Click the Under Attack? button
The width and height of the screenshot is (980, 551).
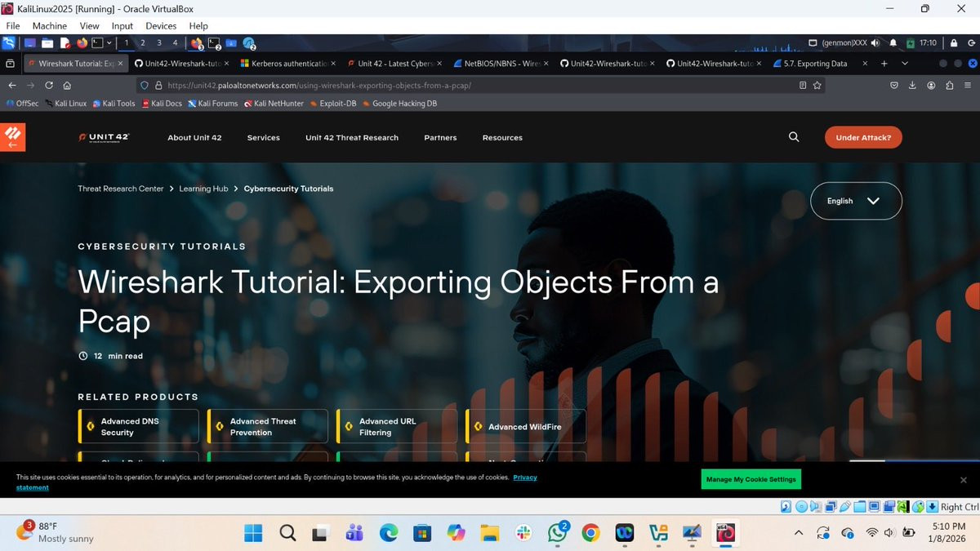click(x=863, y=138)
